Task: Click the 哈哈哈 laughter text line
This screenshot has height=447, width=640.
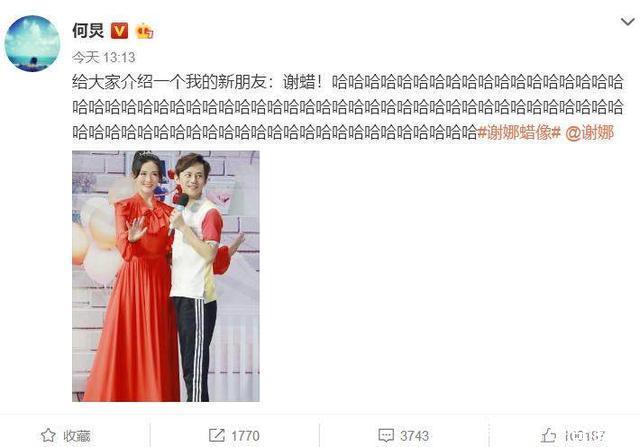Action: coord(348,108)
